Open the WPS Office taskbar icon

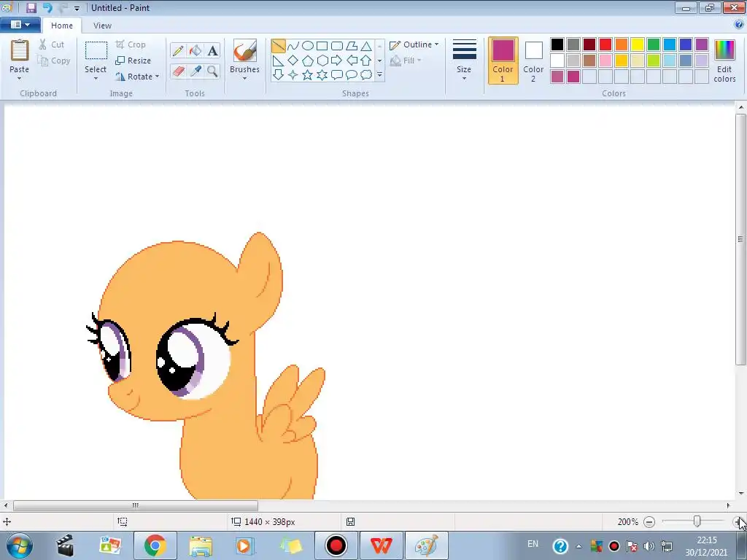tap(381, 545)
